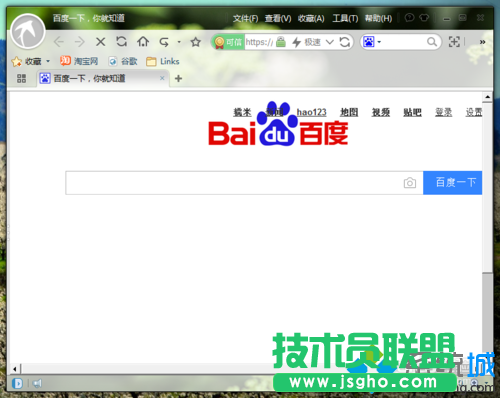Open 糯米 link on Baidu
This screenshot has width=500, height=398.
(242, 112)
